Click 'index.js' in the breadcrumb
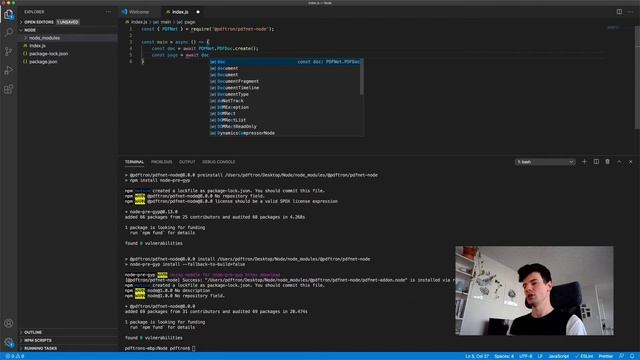This screenshot has height=360, width=640. 139,22
